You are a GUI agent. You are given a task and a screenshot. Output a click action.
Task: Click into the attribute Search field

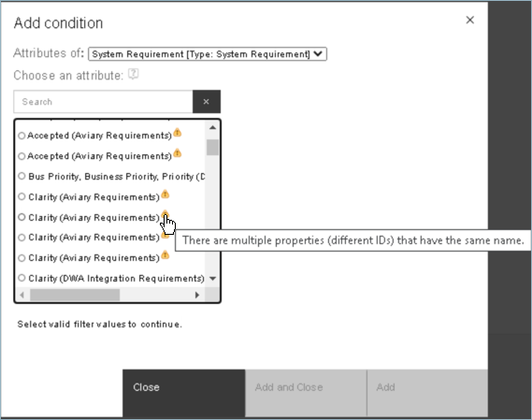click(x=103, y=102)
